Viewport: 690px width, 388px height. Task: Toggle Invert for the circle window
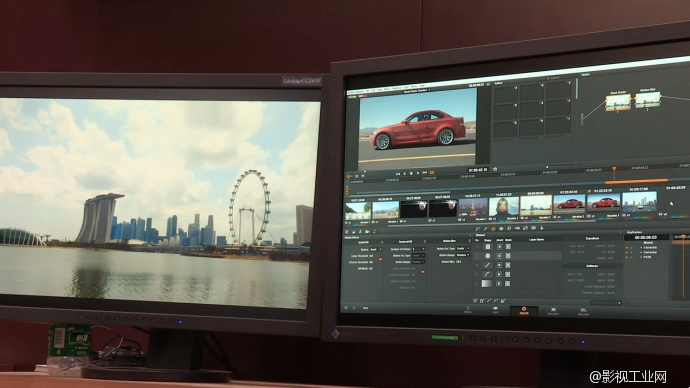[499, 256]
